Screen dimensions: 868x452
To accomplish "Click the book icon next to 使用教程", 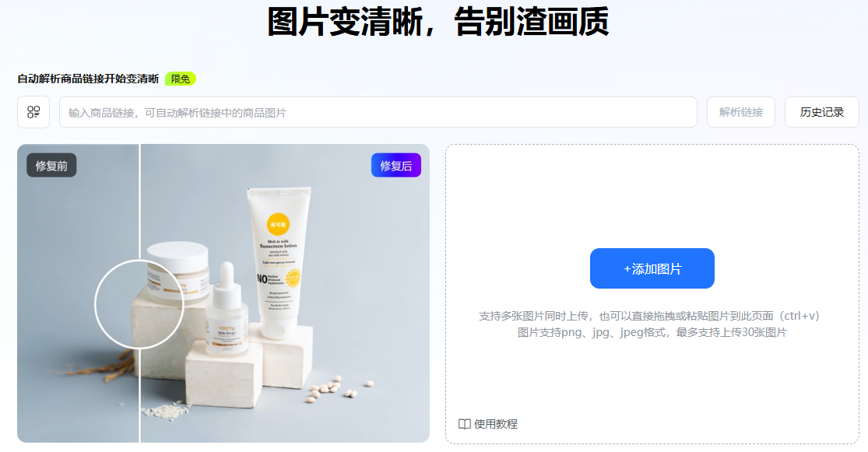I will click(465, 424).
